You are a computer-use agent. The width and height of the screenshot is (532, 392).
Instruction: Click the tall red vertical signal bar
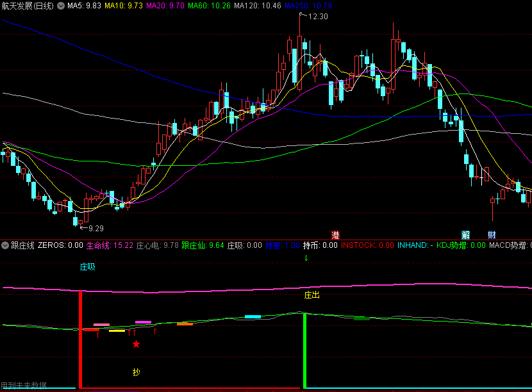pos(80,339)
